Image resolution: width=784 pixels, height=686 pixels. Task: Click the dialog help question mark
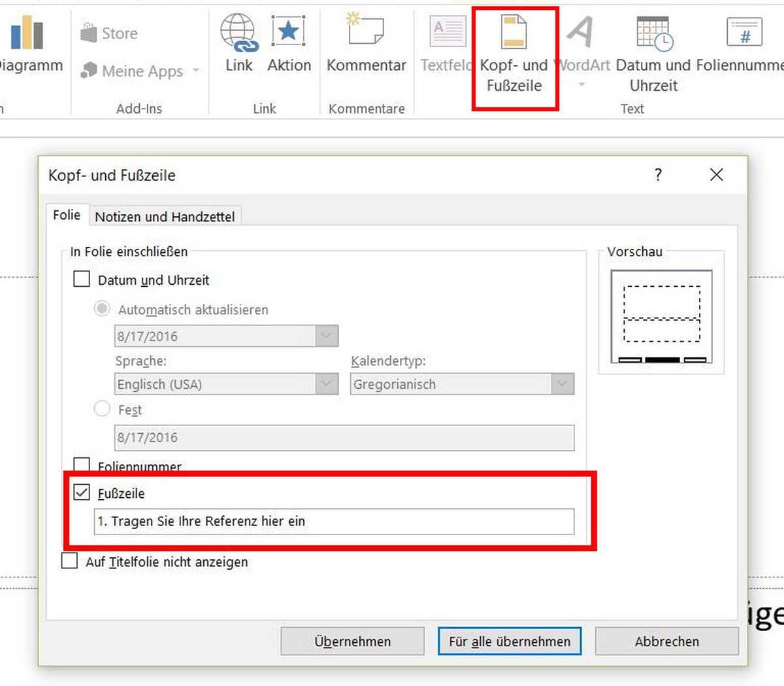tap(658, 175)
